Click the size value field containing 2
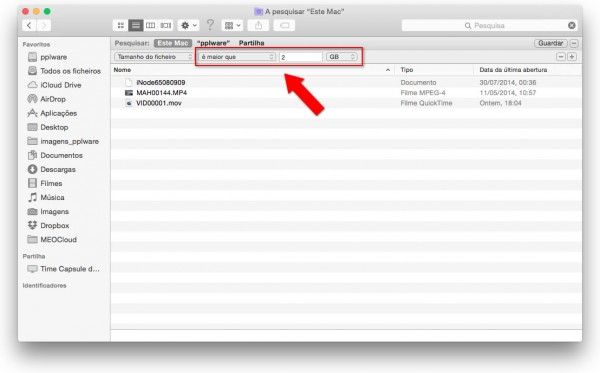The image size is (600, 373). [301, 57]
